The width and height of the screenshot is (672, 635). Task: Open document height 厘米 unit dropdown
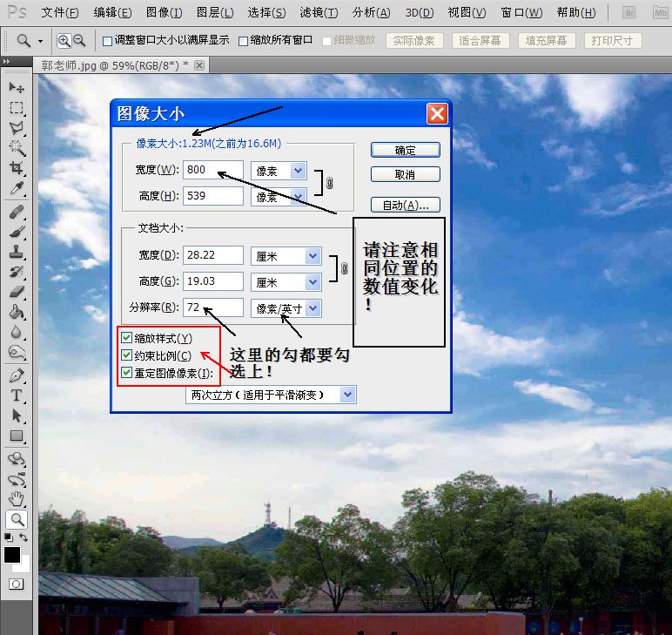[x=313, y=281]
